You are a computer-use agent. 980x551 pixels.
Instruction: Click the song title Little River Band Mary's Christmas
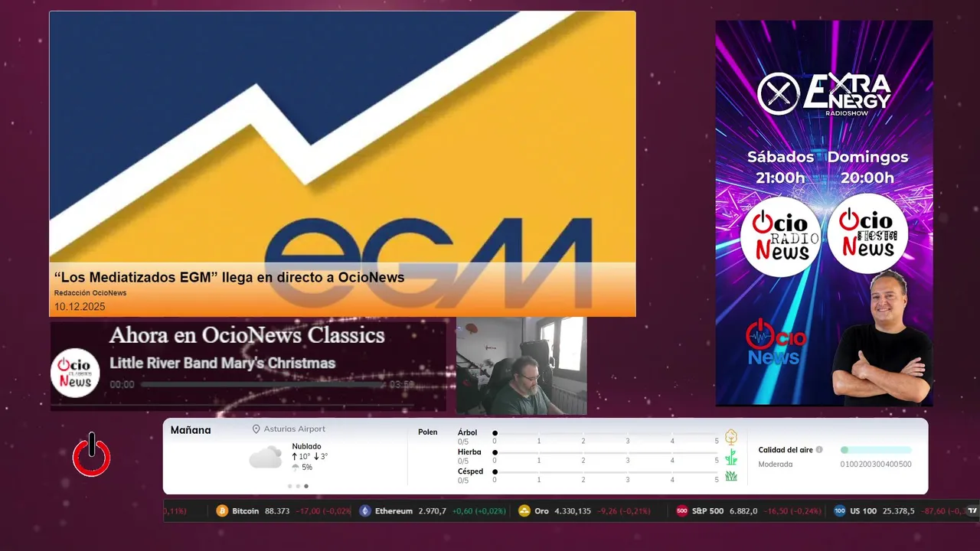pyautogui.click(x=222, y=363)
